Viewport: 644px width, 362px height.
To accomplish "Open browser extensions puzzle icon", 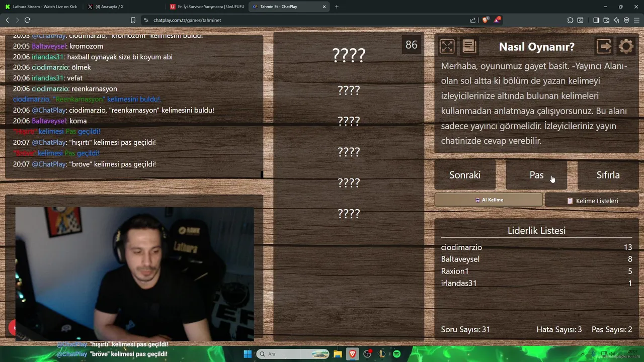I will click(570, 20).
